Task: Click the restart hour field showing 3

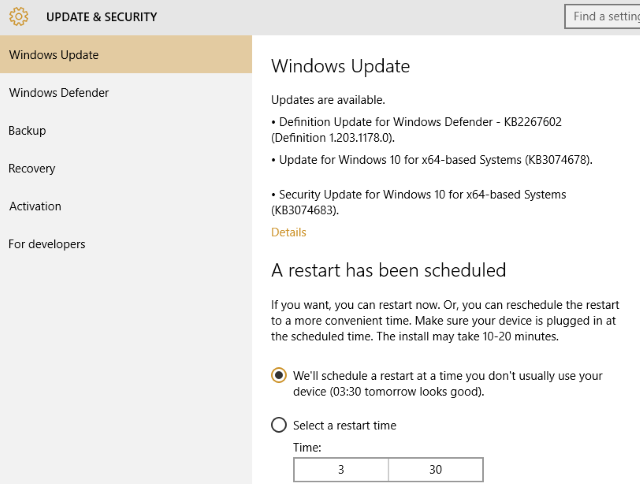Action: click(x=341, y=470)
